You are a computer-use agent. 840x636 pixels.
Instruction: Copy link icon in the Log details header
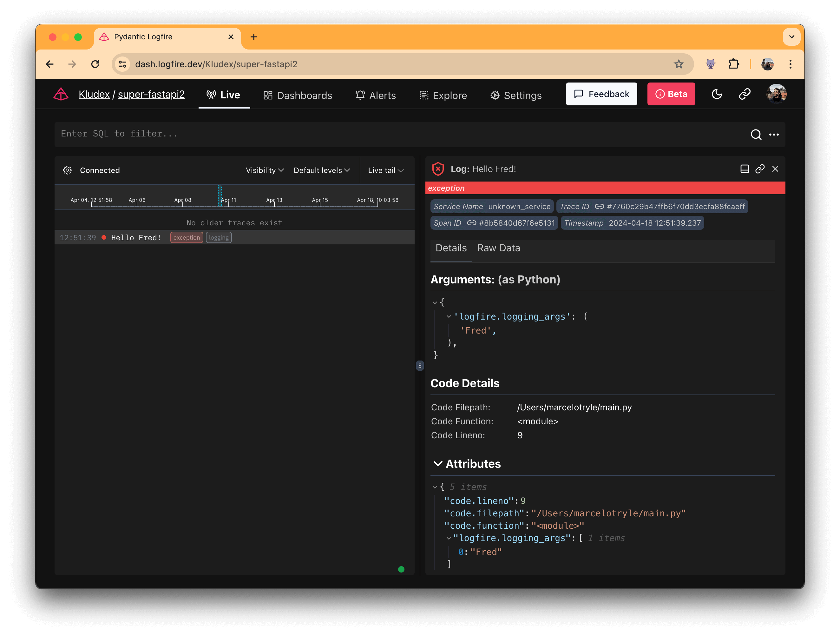759,169
